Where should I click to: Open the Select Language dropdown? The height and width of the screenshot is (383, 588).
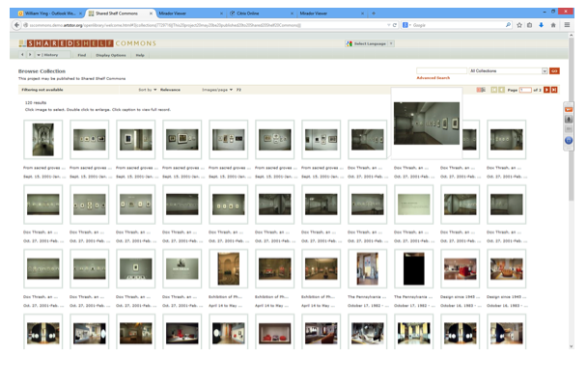[x=370, y=43]
